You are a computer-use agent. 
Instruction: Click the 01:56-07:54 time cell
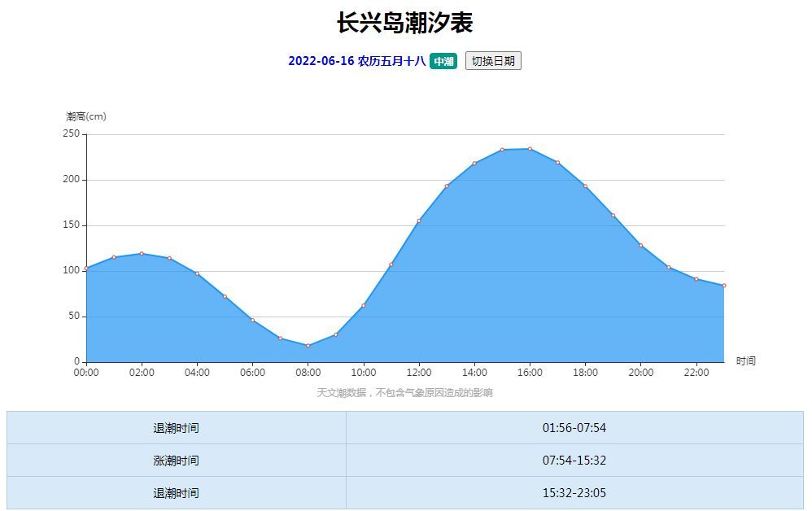coord(574,428)
